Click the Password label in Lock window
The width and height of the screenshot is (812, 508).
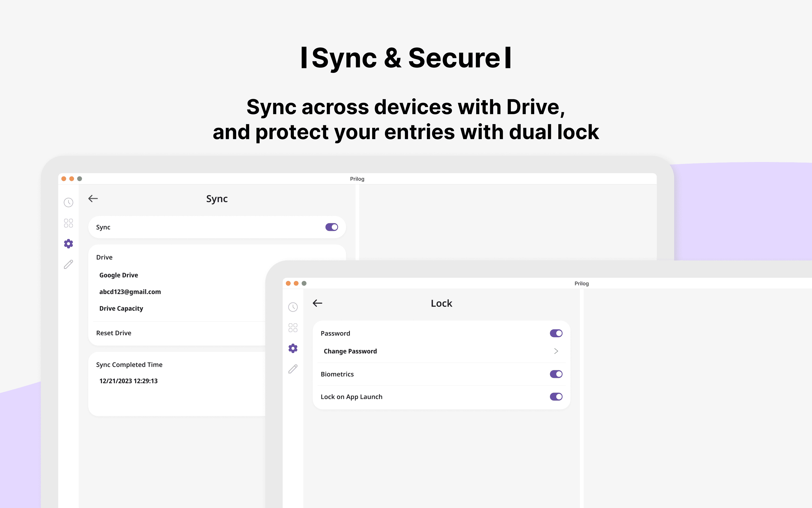(x=336, y=333)
